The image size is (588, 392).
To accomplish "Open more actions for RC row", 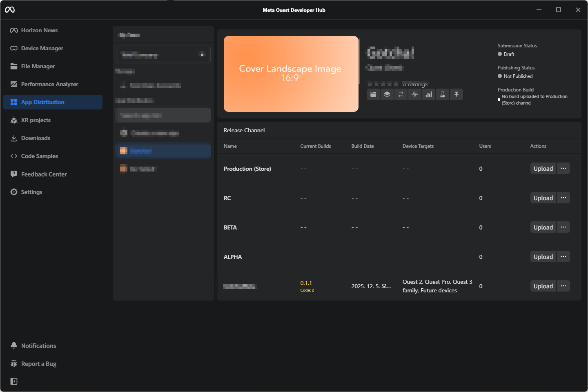I will coord(563,198).
